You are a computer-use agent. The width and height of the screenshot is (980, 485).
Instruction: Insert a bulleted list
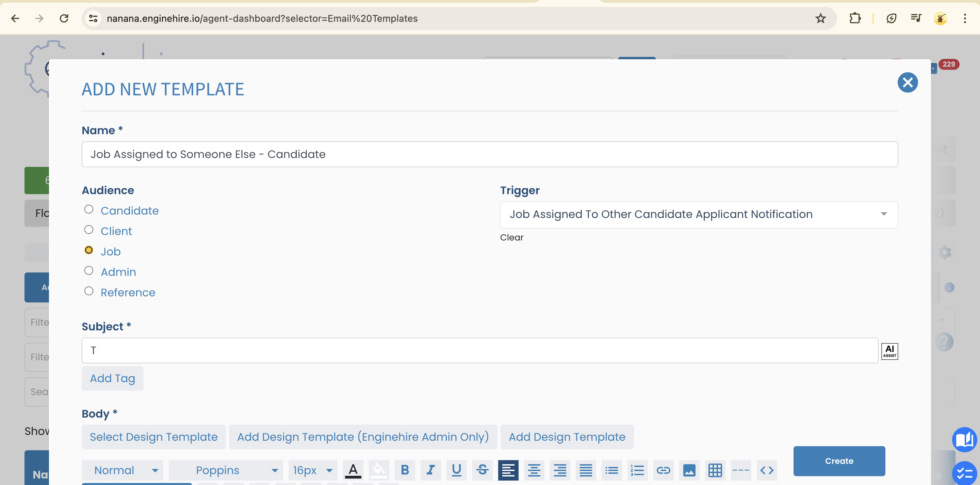(612, 470)
